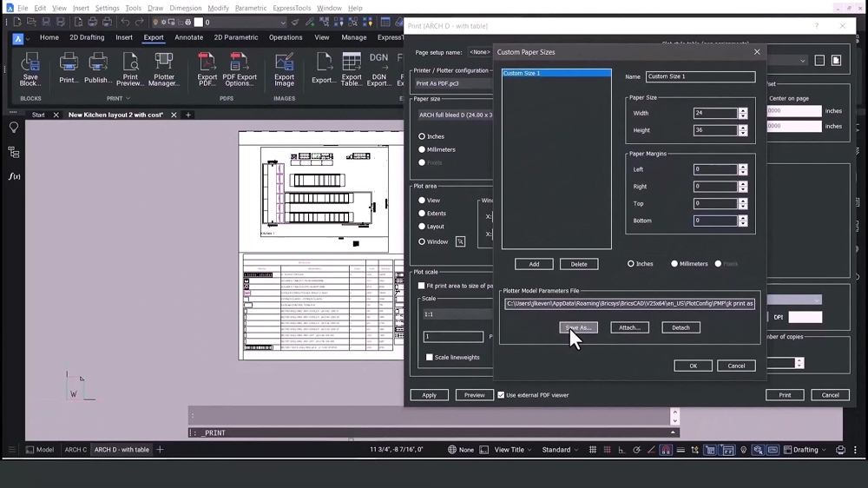Open the Structure tree side panel
The image size is (868, 488).
[x=14, y=152]
